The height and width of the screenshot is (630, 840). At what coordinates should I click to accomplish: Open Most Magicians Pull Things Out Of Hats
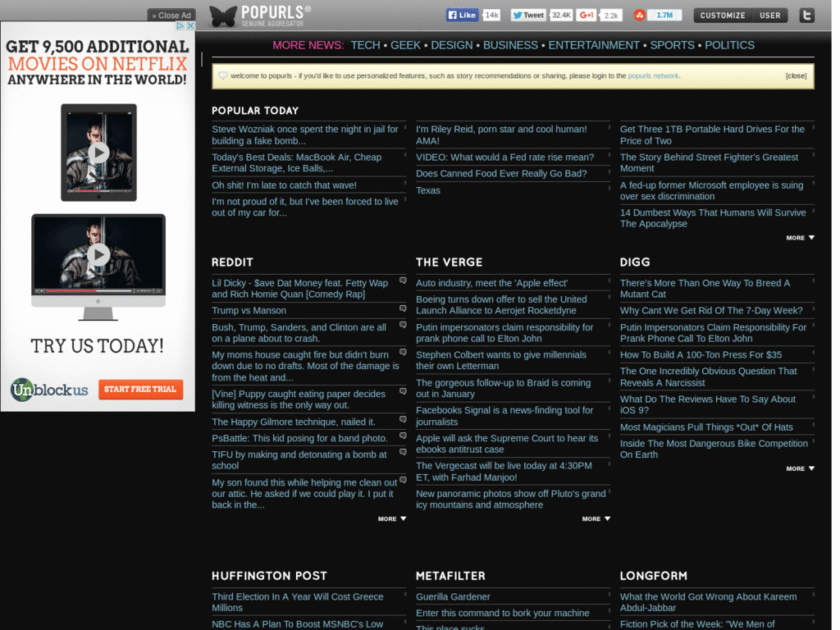(706, 427)
